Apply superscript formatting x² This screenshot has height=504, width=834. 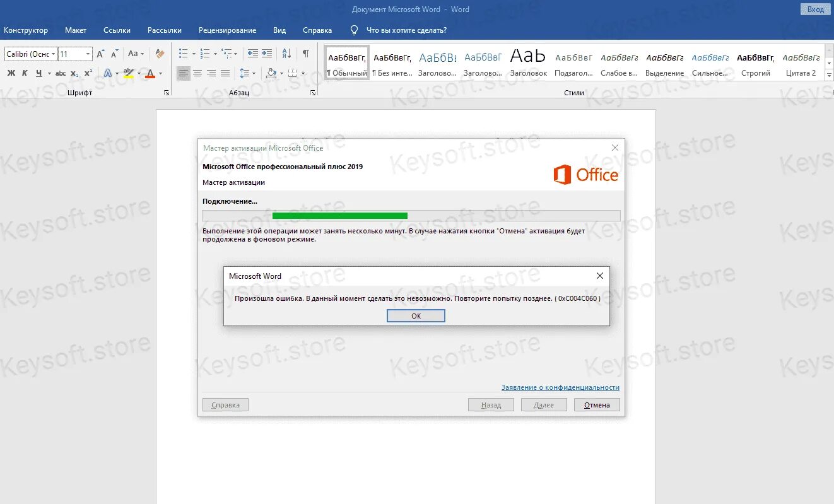(88, 73)
